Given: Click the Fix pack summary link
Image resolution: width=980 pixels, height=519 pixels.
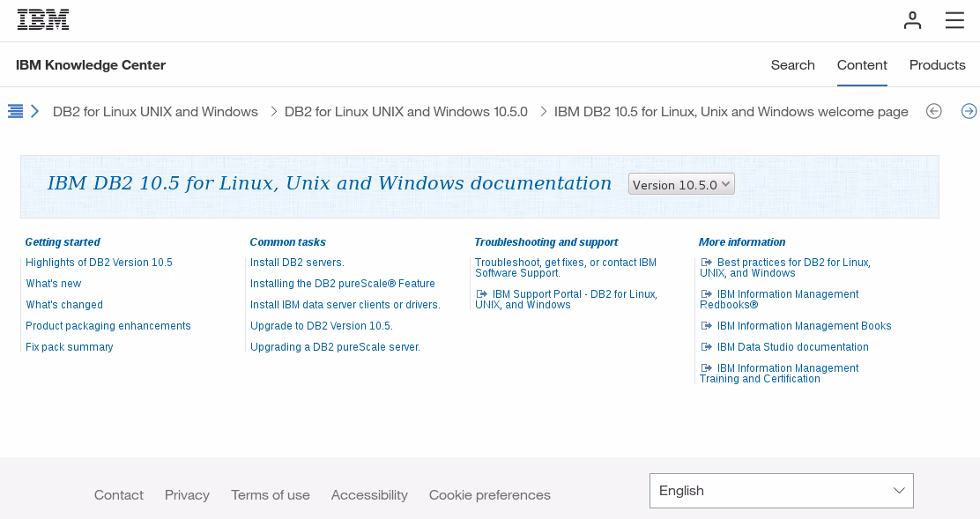Looking at the screenshot, I should click(x=69, y=346).
